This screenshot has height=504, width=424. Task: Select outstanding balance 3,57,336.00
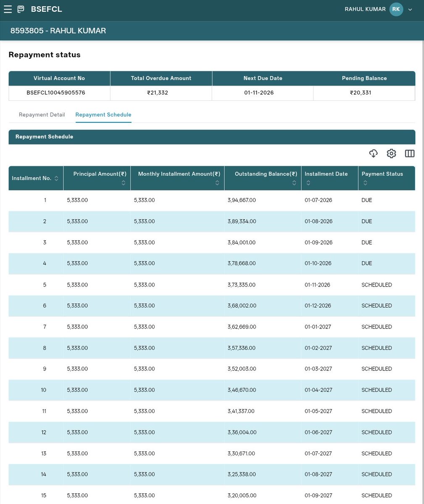click(242, 348)
